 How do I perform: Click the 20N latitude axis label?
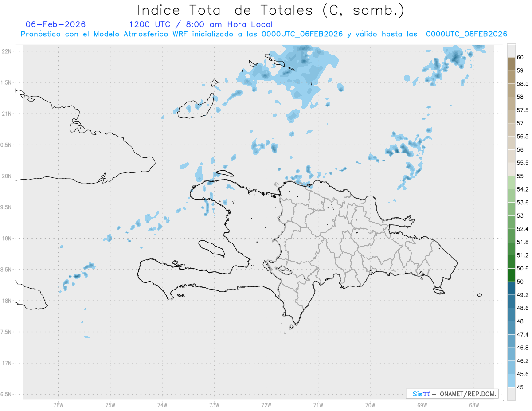[7, 176]
